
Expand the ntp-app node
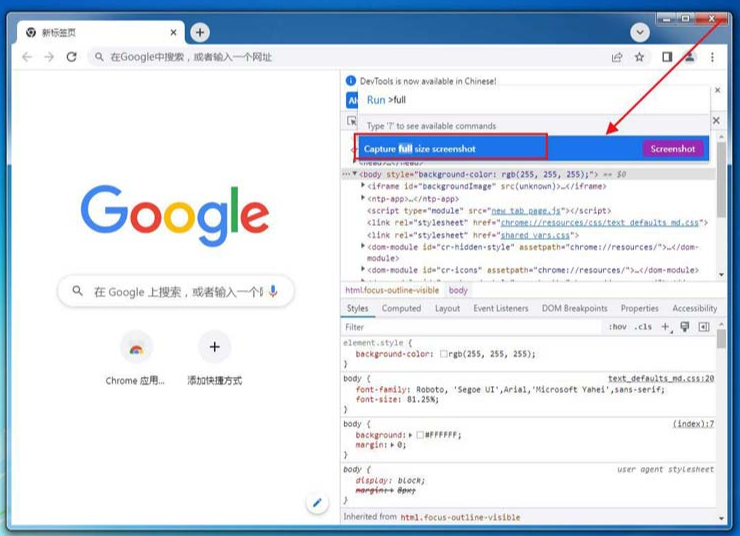click(x=363, y=198)
